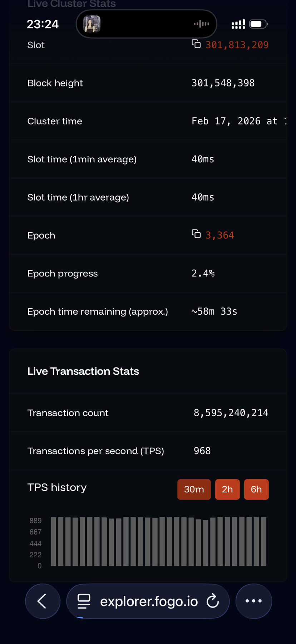Viewport: 296px width, 644px height.
Task: Tap the Transaction count value
Action: [231, 413]
